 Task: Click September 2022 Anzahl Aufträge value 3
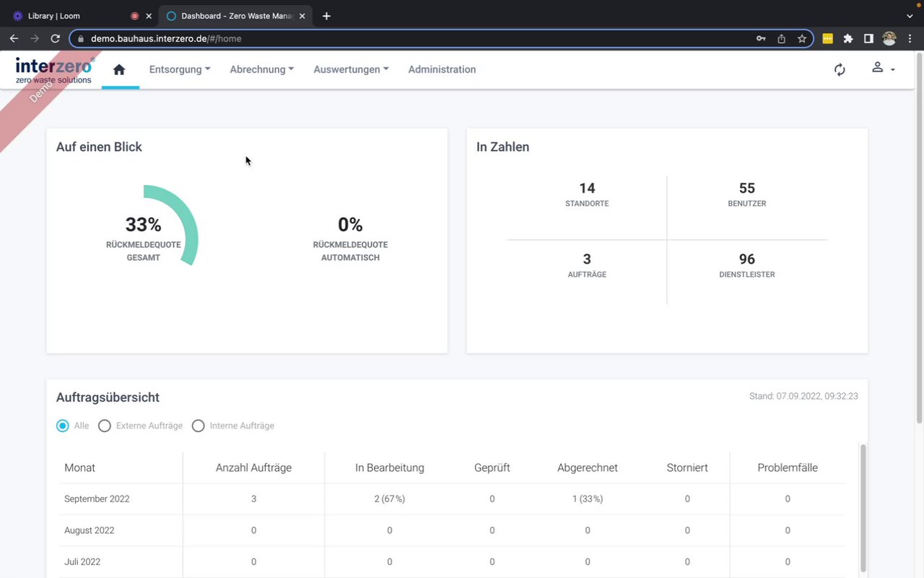pyautogui.click(x=253, y=499)
